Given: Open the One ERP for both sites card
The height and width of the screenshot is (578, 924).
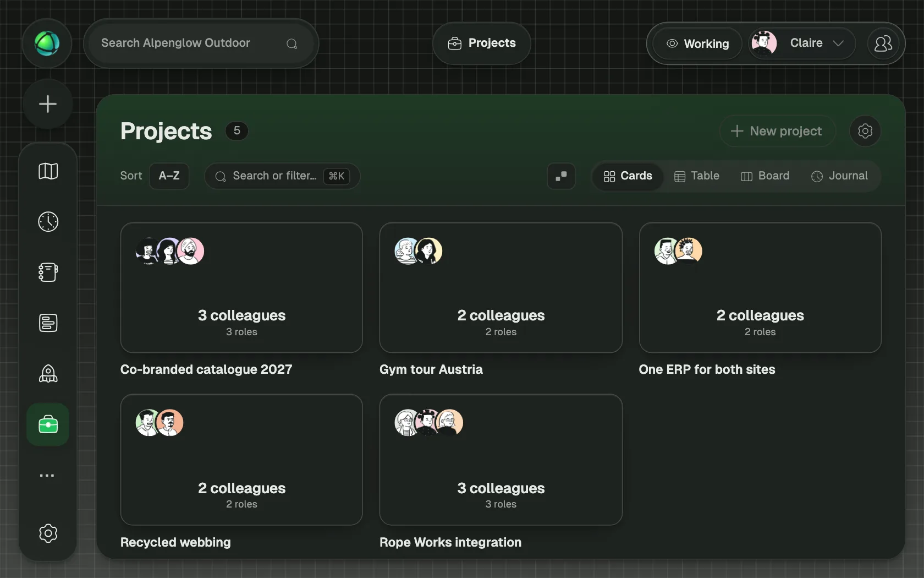Looking at the screenshot, I should [x=760, y=287].
